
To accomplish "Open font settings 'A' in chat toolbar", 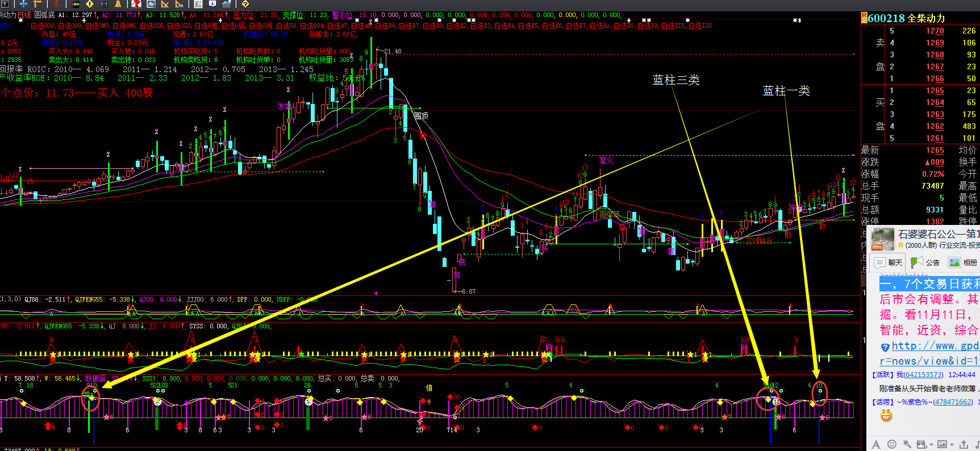I will point(876,444).
